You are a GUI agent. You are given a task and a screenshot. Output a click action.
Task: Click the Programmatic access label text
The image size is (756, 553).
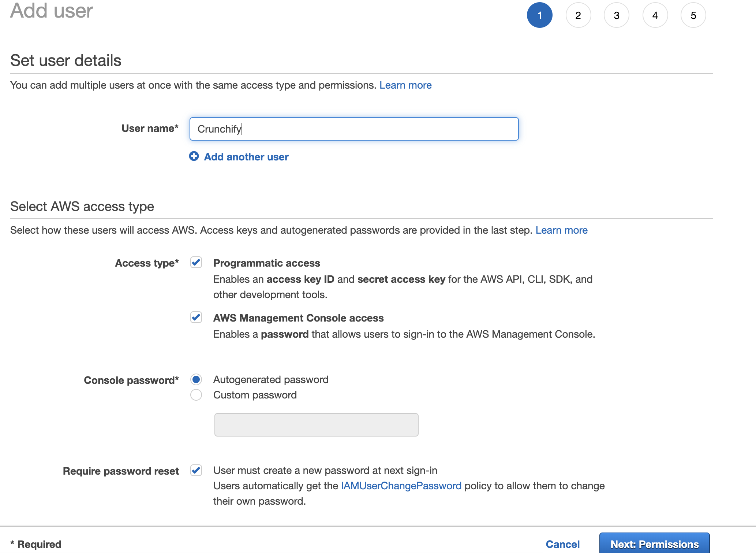tap(266, 263)
